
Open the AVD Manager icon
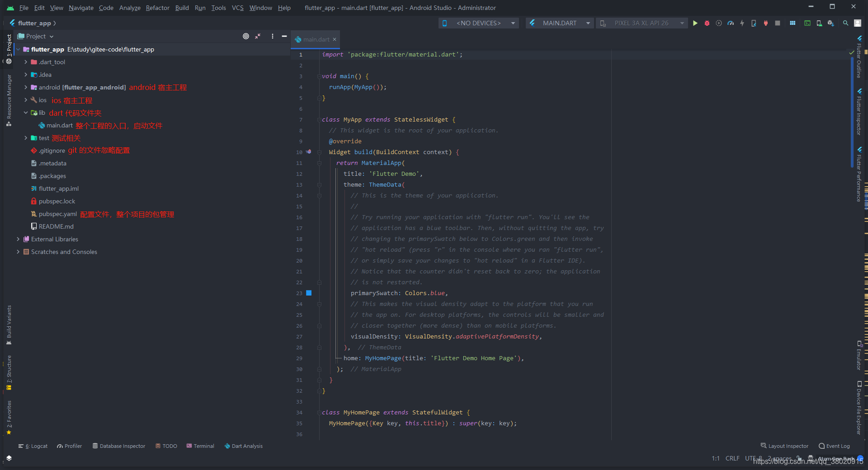point(819,23)
